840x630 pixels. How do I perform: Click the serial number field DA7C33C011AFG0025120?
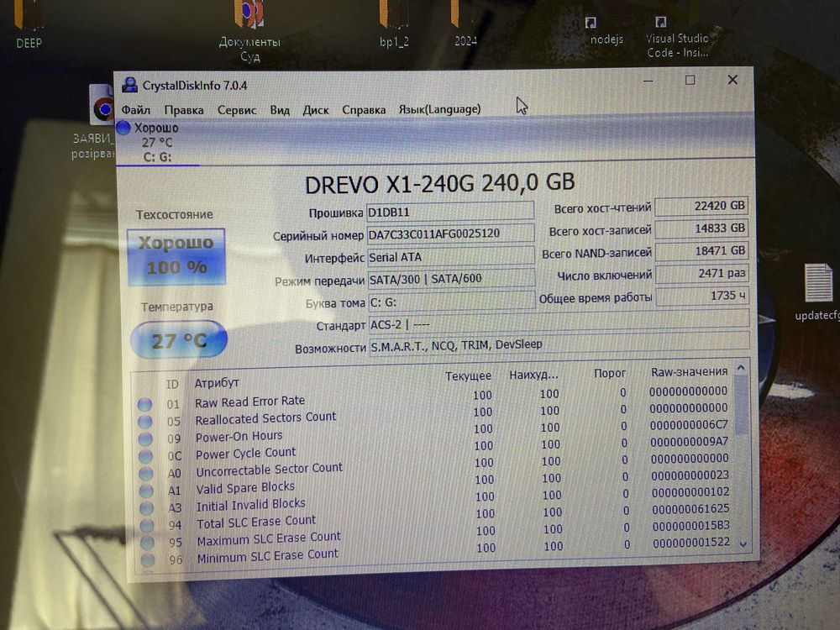450,234
